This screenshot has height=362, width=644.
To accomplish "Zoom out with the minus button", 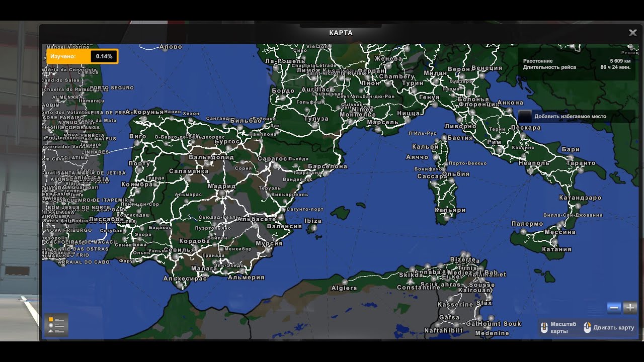I will [614, 308].
